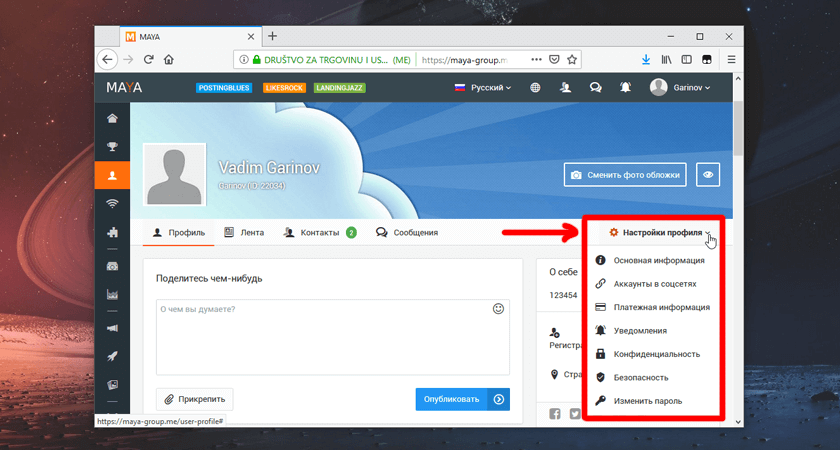Click the profile avatar picture
Image resolution: width=840 pixels, height=450 pixels.
point(175,175)
